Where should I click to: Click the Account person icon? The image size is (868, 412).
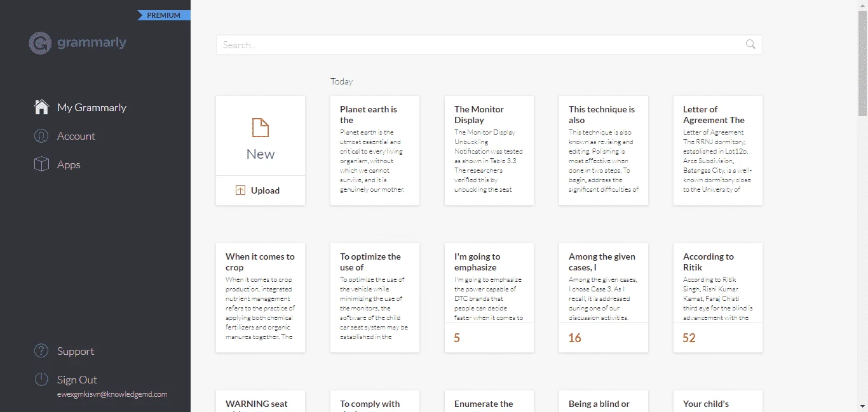[41, 136]
